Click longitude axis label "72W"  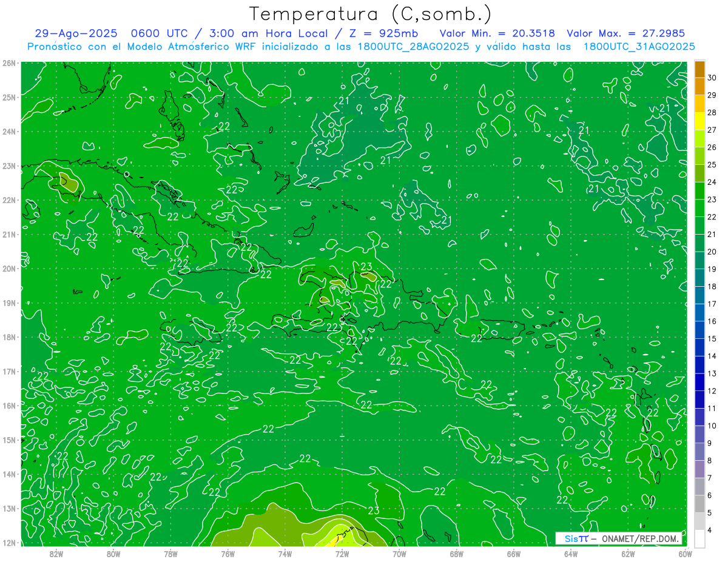click(342, 554)
